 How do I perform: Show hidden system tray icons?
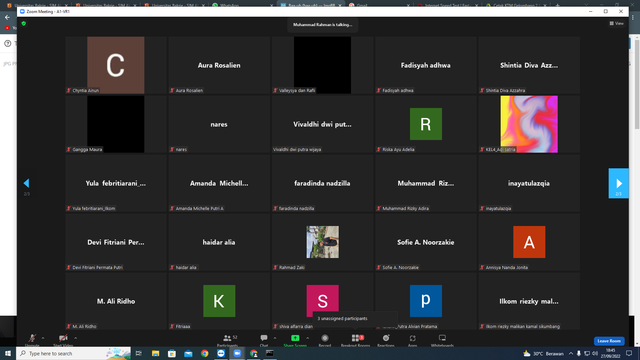coord(571,353)
